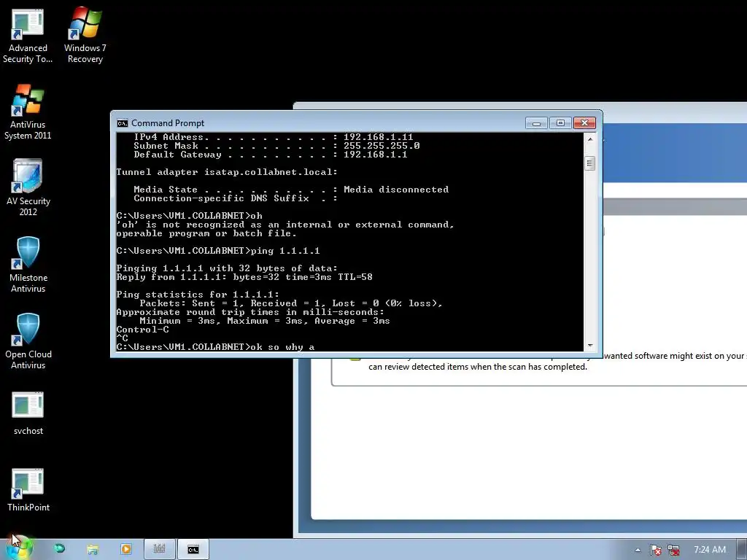Show hidden system tray icons
The width and height of the screenshot is (747, 560).
click(x=638, y=550)
